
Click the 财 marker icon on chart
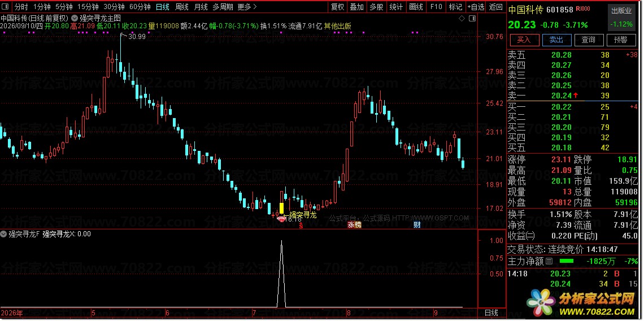[x=417, y=224]
